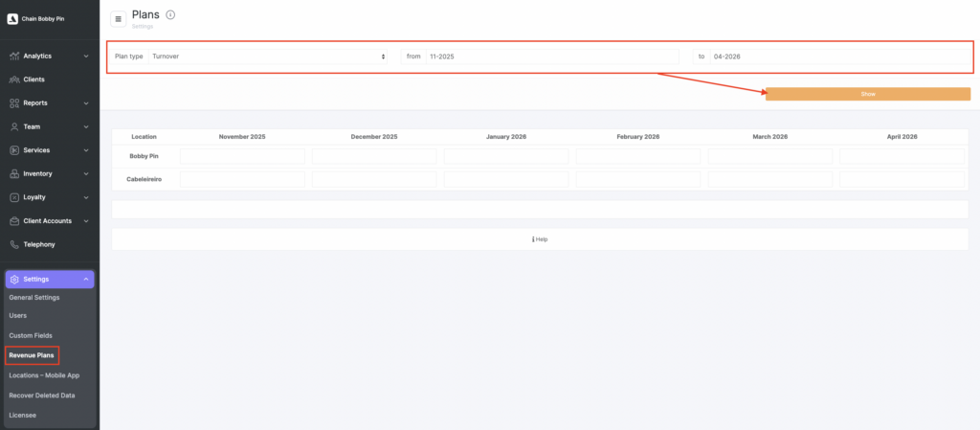Click the Inventory box icon in sidebar

[x=14, y=173]
